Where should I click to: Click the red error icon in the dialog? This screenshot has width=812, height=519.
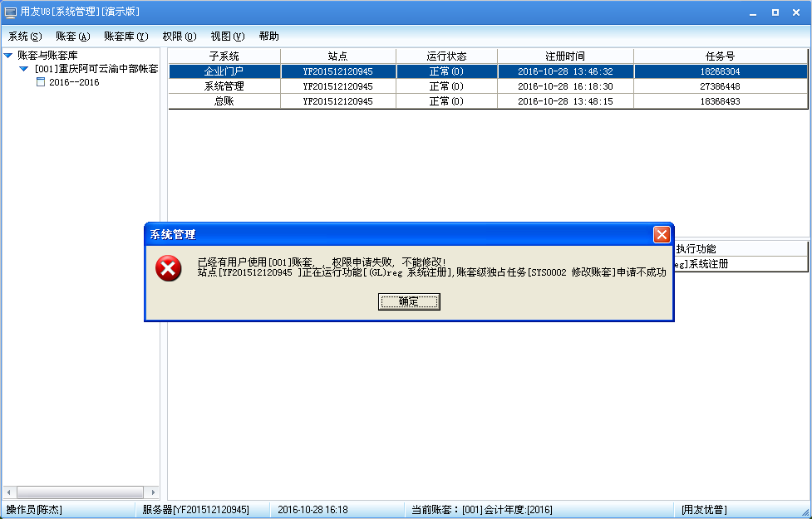coord(169,270)
